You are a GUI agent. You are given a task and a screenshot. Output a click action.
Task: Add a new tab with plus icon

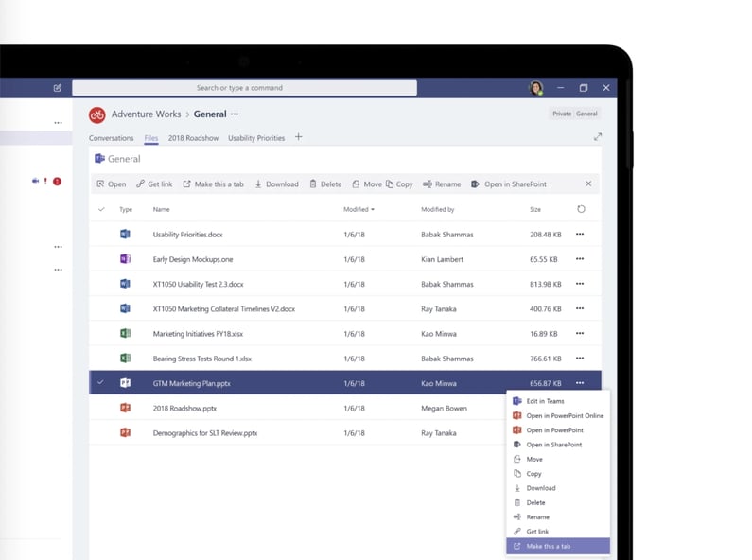(298, 137)
